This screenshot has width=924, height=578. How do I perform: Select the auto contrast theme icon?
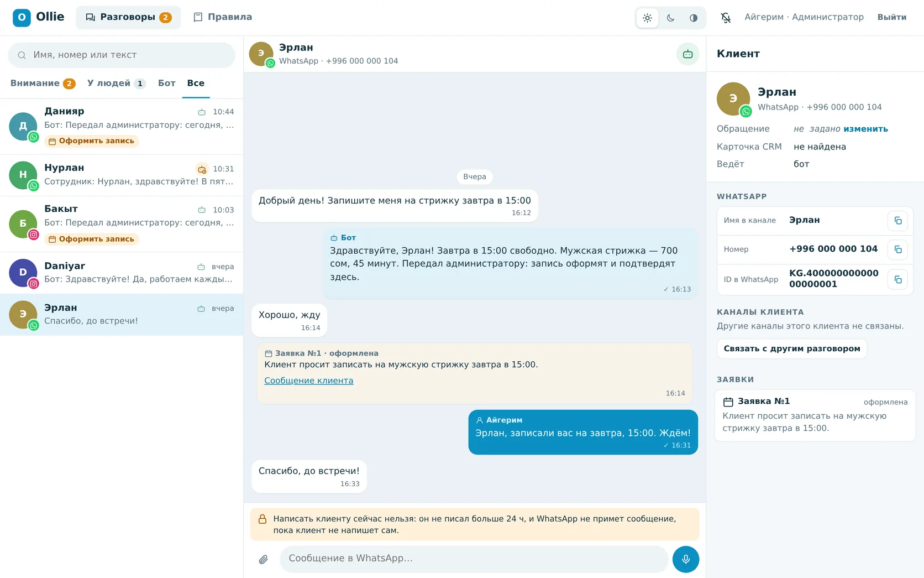[x=694, y=18]
